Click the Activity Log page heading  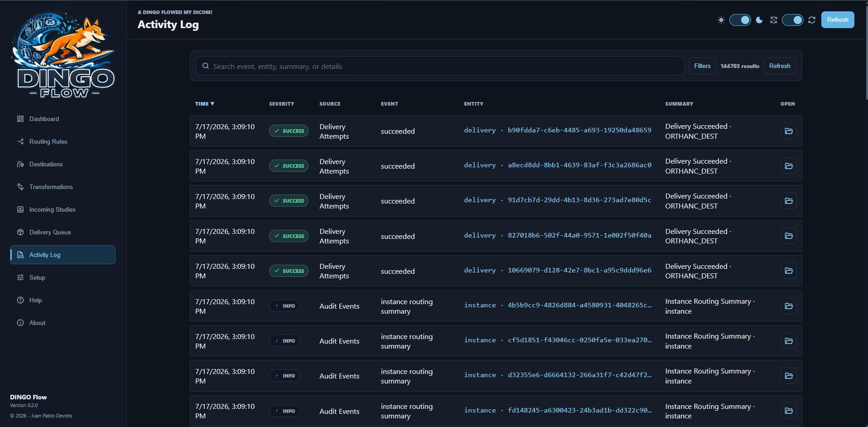pyautogui.click(x=168, y=24)
